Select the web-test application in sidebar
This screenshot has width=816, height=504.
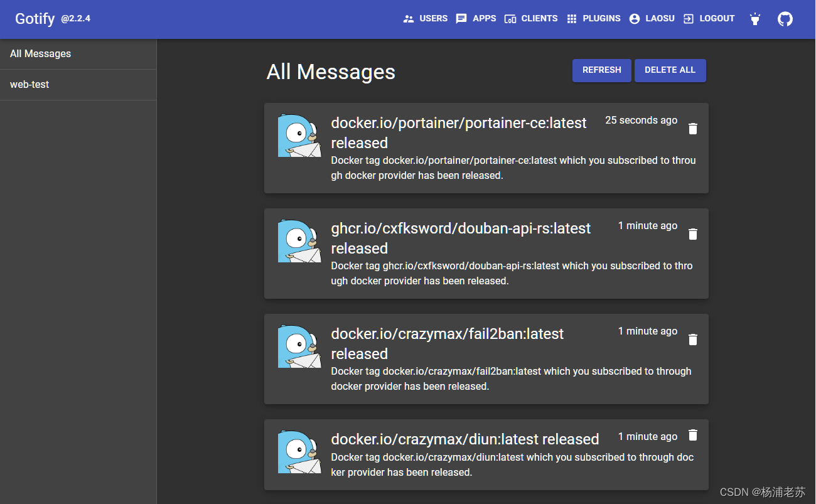(78, 85)
